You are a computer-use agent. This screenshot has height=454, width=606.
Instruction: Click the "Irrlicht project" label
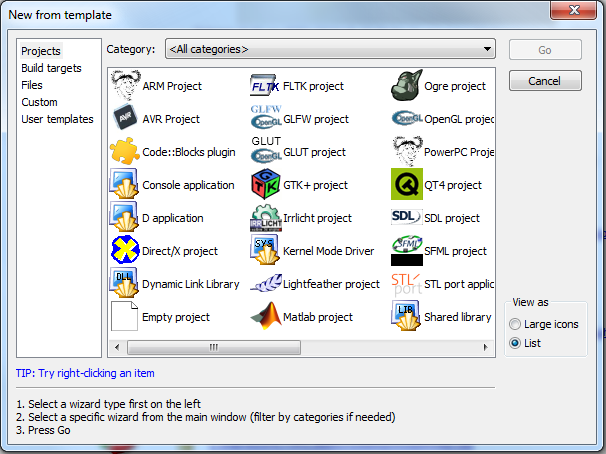[x=317, y=218]
